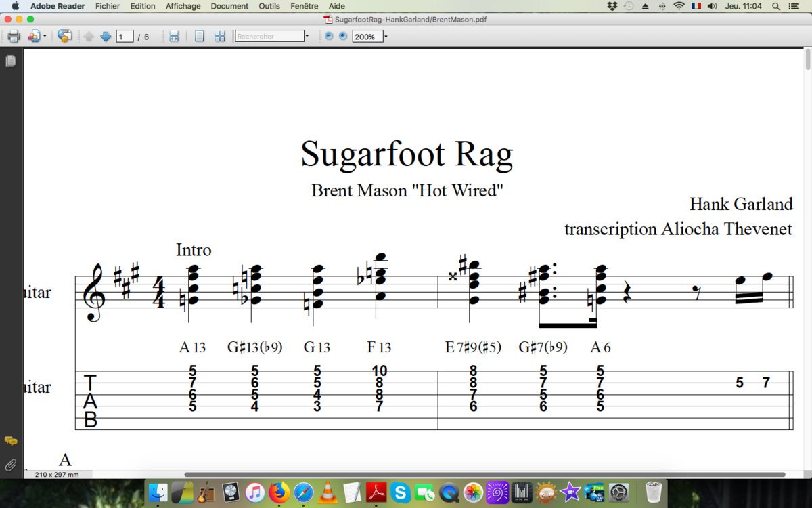Open the Outils menu
812x508 pixels.
click(269, 6)
